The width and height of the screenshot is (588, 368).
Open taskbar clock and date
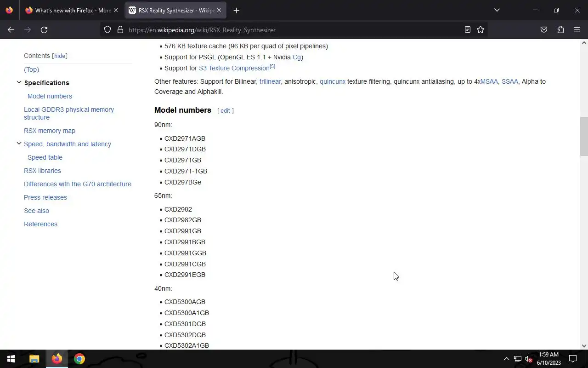click(x=548, y=359)
